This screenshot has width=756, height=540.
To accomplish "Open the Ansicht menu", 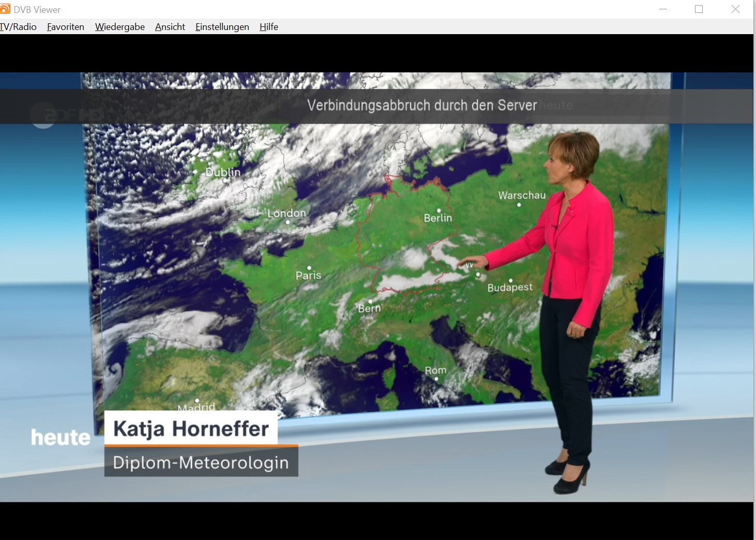I will point(170,27).
